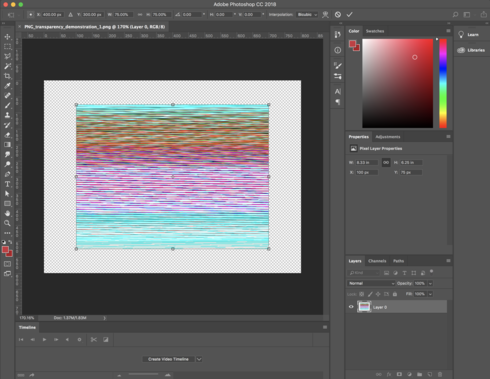The image size is (490, 379).
Task: Open the Normal blend mode dropdown
Action: [x=371, y=283]
